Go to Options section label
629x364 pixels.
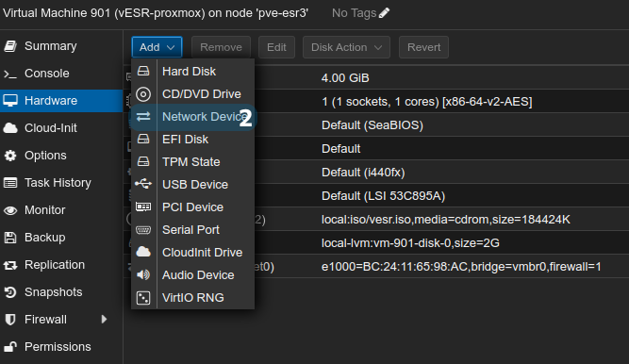pos(45,156)
